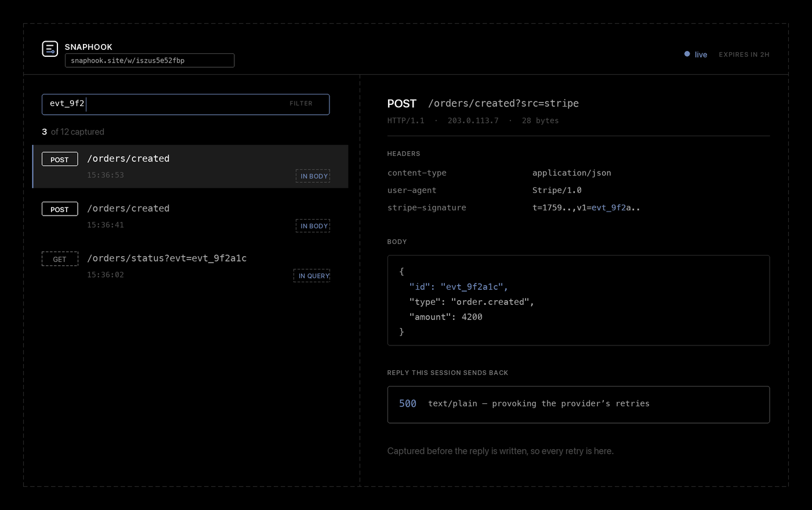
Task: Click the "amount": 4200 body line
Action: pyautogui.click(x=445, y=317)
